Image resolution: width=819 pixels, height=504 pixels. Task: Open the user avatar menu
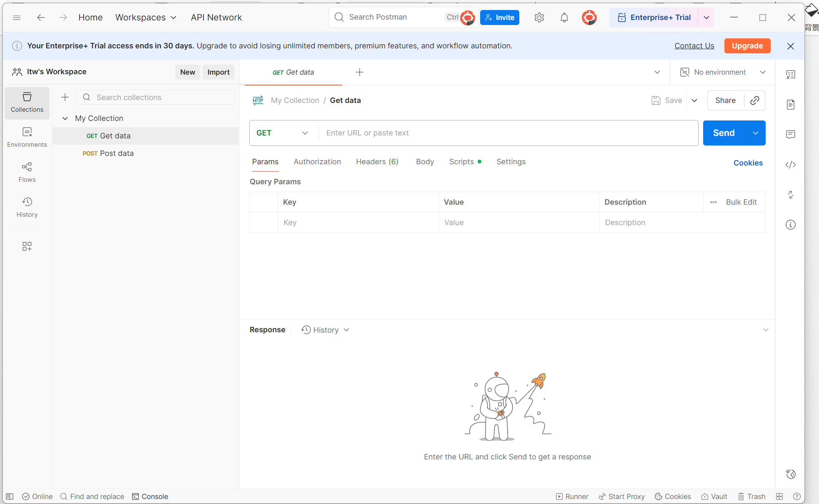click(589, 18)
